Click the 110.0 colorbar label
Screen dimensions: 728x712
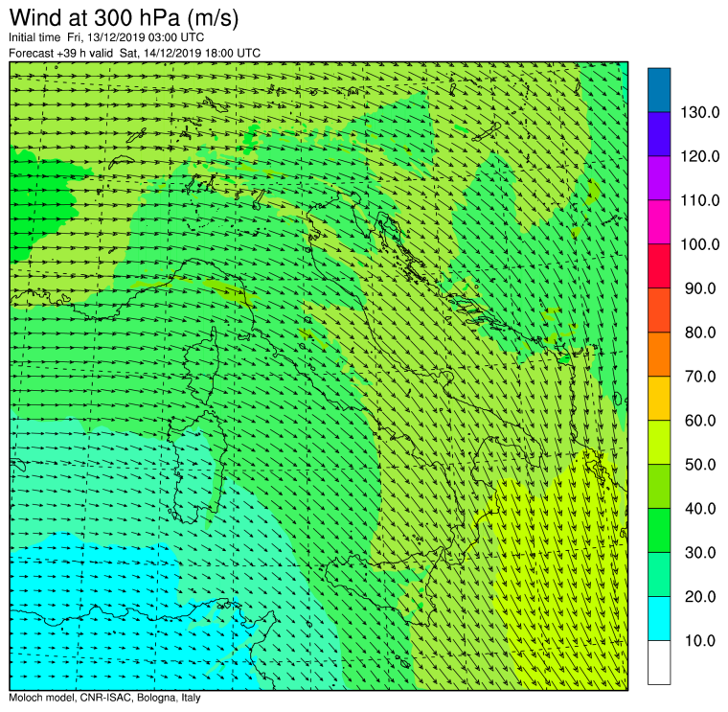(x=699, y=200)
